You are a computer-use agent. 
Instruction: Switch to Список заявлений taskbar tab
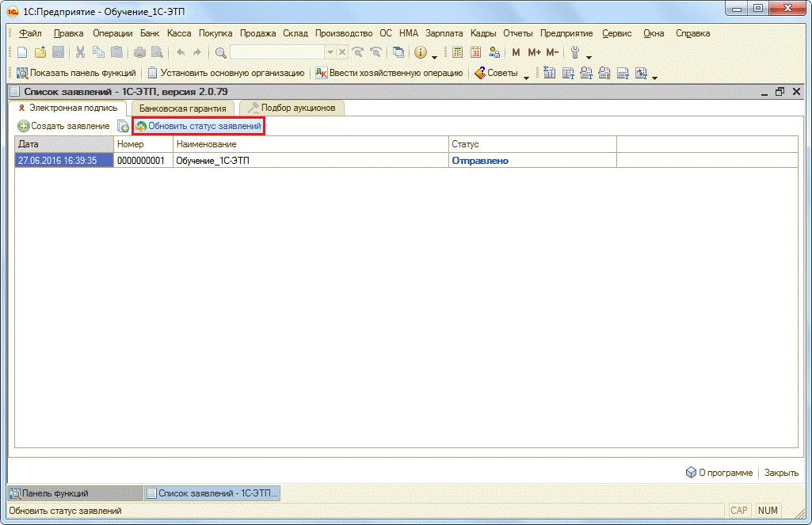pos(212,493)
